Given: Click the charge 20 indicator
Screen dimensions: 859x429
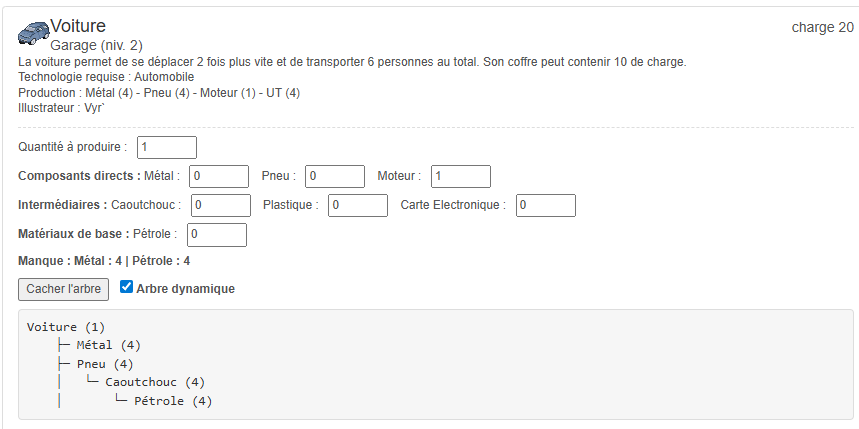Looking at the screenshot, I should 822,27.
